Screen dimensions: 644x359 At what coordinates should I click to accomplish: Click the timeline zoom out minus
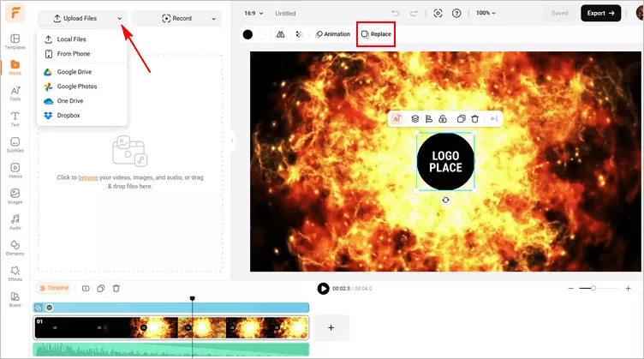570,289
